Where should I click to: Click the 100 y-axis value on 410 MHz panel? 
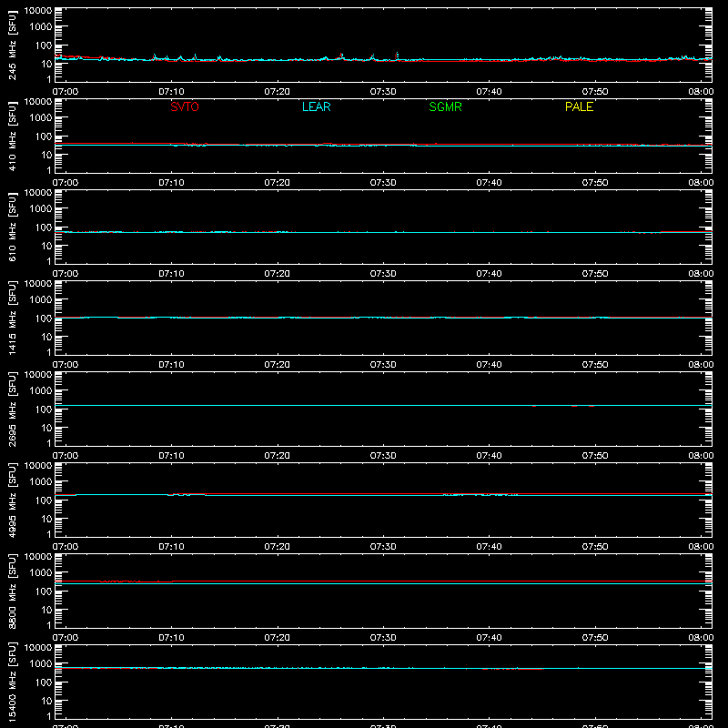(x=44, y=136)
